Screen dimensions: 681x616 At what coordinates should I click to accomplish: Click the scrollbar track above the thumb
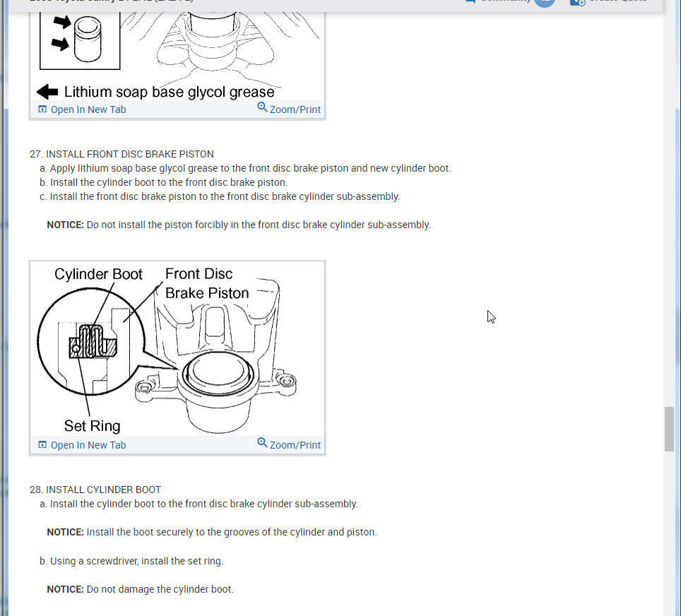pyautogui.click(x=669, y=208)
